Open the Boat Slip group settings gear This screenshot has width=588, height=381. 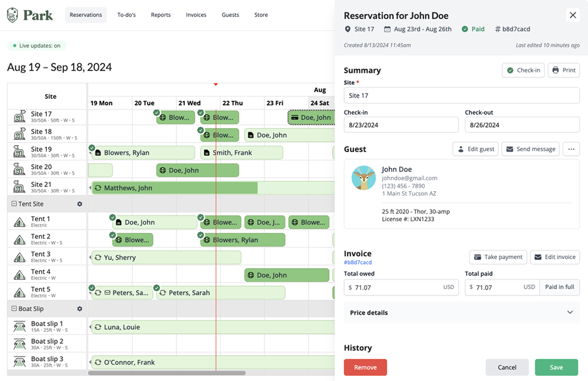pos(79,309)
